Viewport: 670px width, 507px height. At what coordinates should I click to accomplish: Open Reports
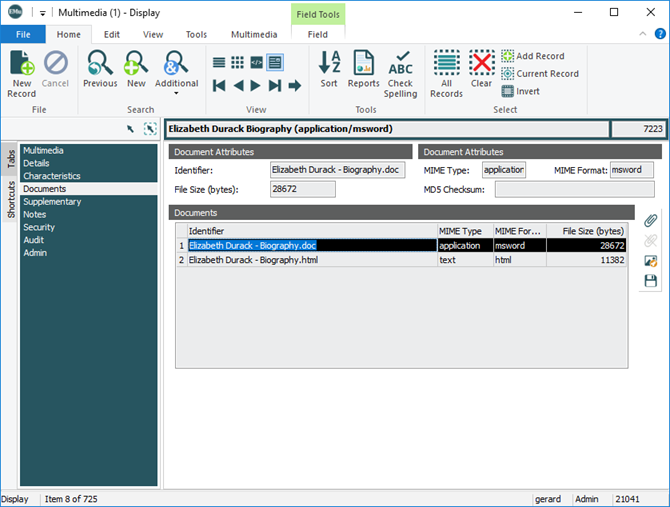click(x=364, y=68)
